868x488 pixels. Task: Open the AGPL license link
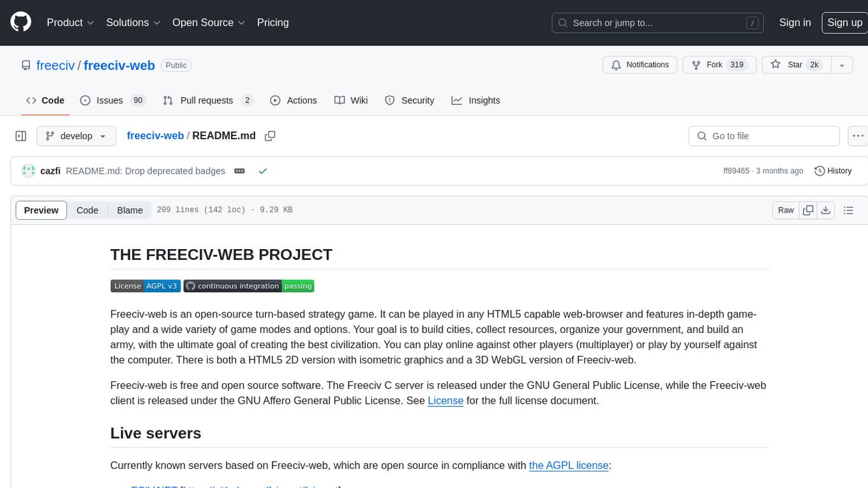tap(569, 465)
